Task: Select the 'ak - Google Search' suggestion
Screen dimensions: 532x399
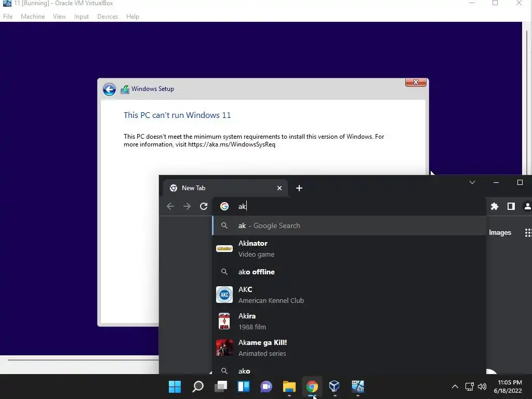Action: tap(349, 225)
